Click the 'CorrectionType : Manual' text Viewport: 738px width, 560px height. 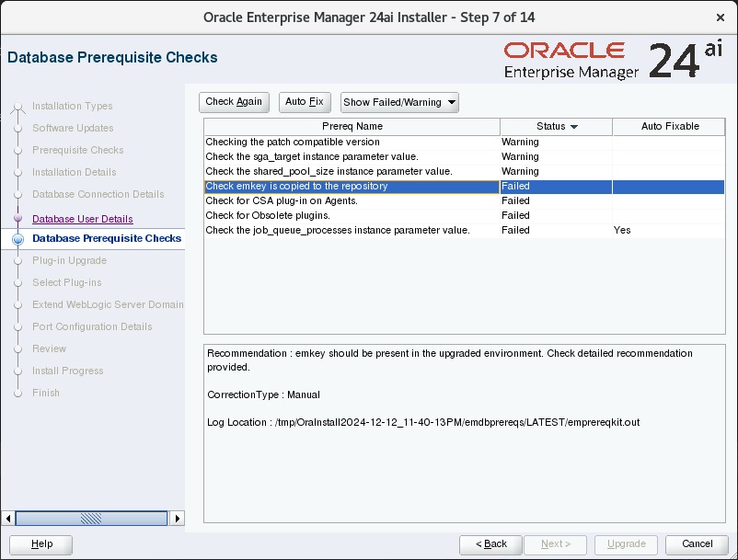[263, 395]
